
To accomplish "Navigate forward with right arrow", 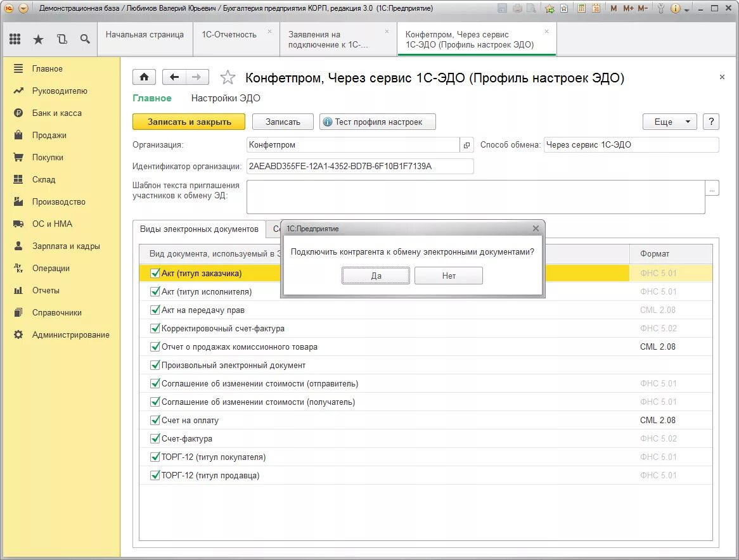I will [x=197, y=77].
